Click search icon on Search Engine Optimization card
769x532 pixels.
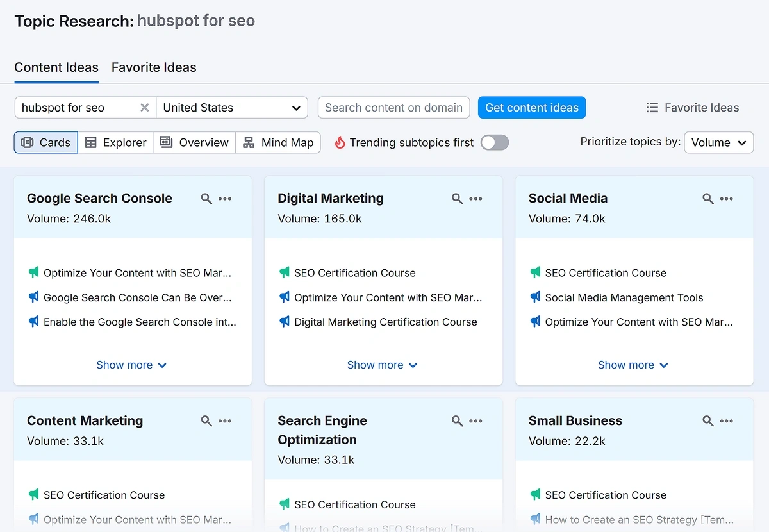click(457, 421)
